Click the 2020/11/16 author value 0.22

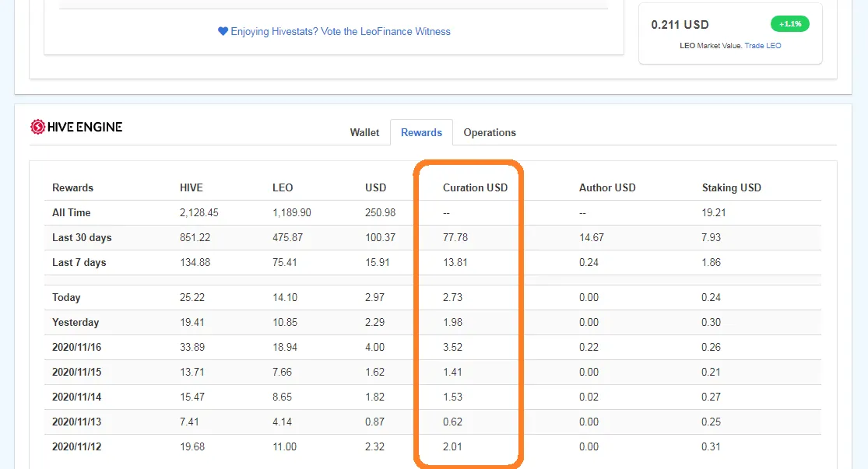click(x=589, y=348)
